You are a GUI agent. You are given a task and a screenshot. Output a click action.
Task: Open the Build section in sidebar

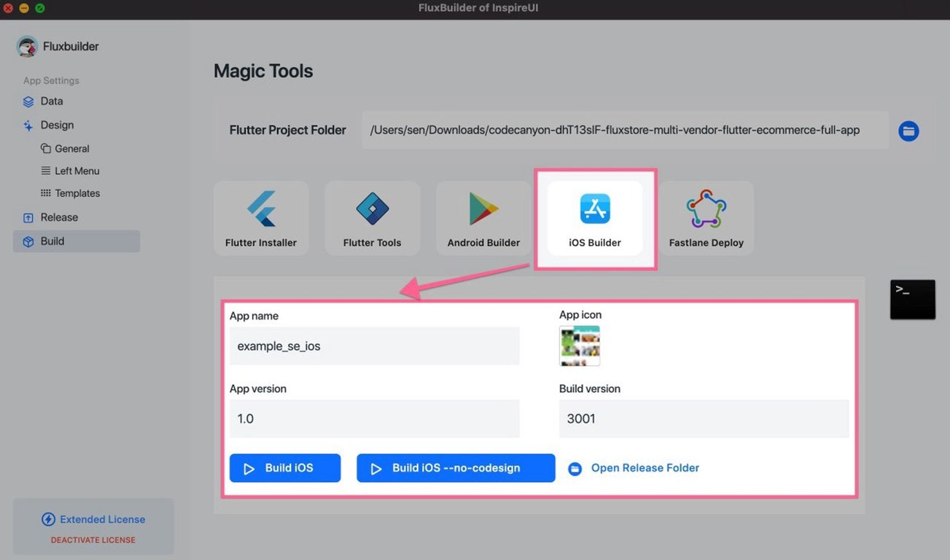point(76,241)
